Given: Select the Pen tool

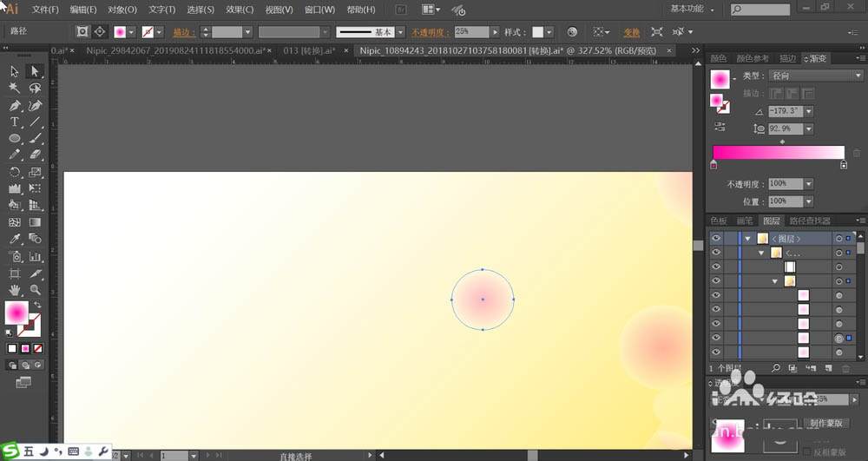Looking at the screenshot, I should pos(15,105).
